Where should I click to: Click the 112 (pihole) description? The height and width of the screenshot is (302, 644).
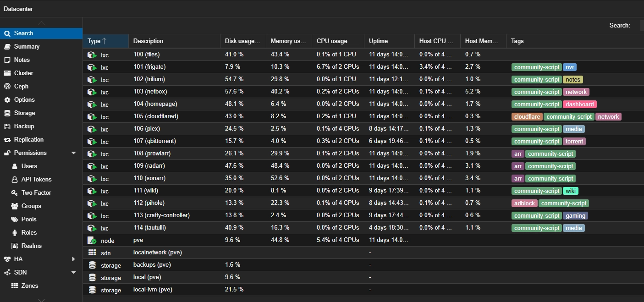click(149, 203)
